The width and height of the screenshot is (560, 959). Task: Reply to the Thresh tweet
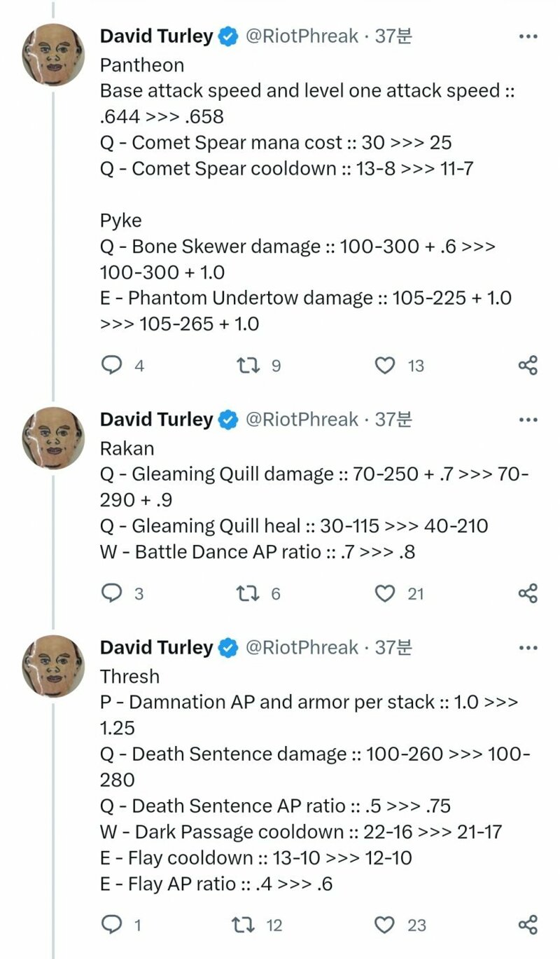pos(112,925)
